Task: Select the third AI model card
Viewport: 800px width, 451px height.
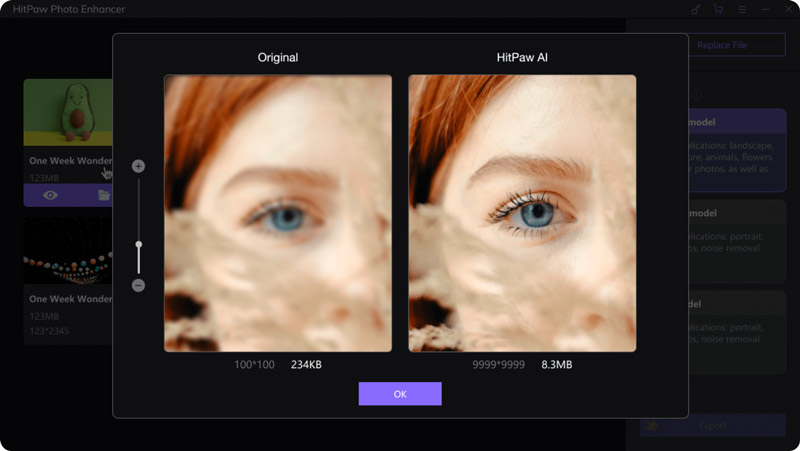Action: point(737,330)
